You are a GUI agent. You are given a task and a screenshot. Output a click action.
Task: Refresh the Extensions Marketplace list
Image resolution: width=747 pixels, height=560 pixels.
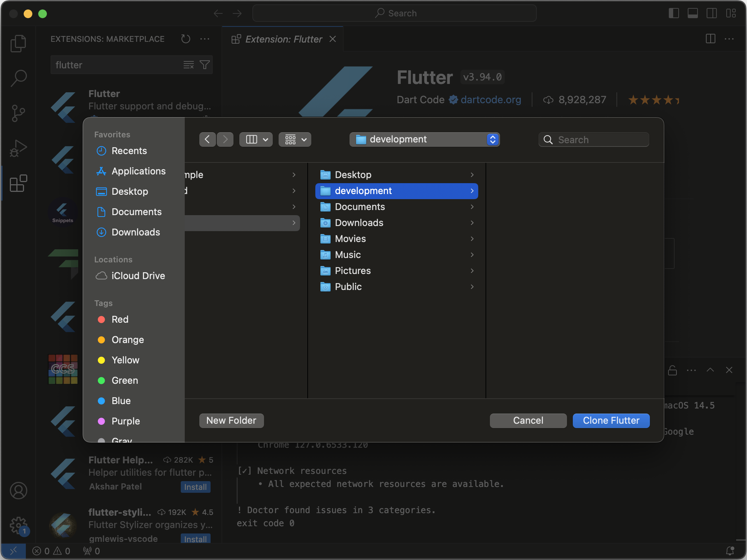pos(185,39)
